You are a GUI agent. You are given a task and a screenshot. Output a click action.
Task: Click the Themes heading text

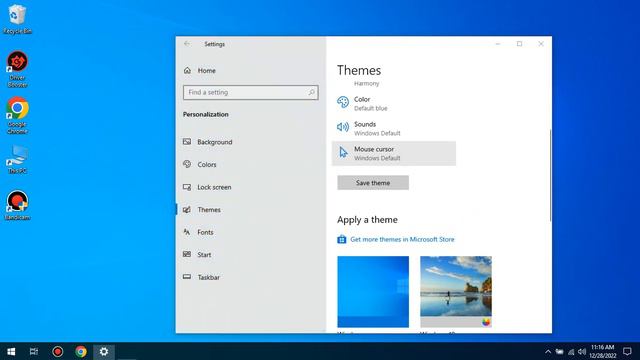coord(359,70)
